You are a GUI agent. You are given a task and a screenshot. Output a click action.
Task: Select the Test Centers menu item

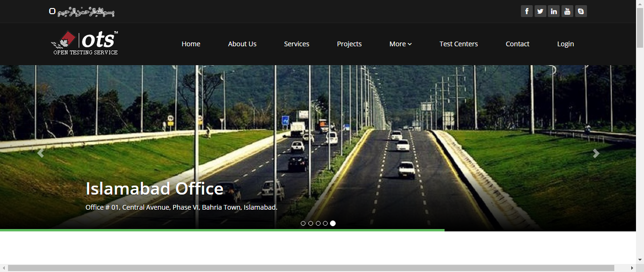point(458,43)
